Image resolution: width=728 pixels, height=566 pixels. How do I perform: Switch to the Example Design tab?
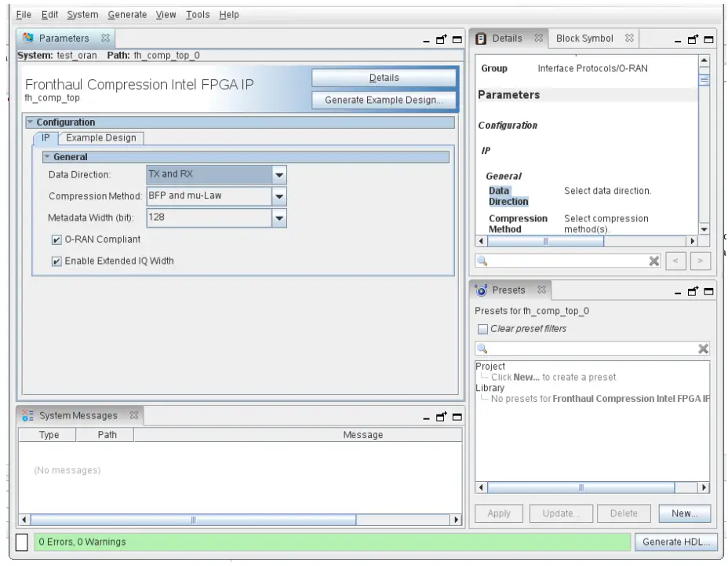100,137
